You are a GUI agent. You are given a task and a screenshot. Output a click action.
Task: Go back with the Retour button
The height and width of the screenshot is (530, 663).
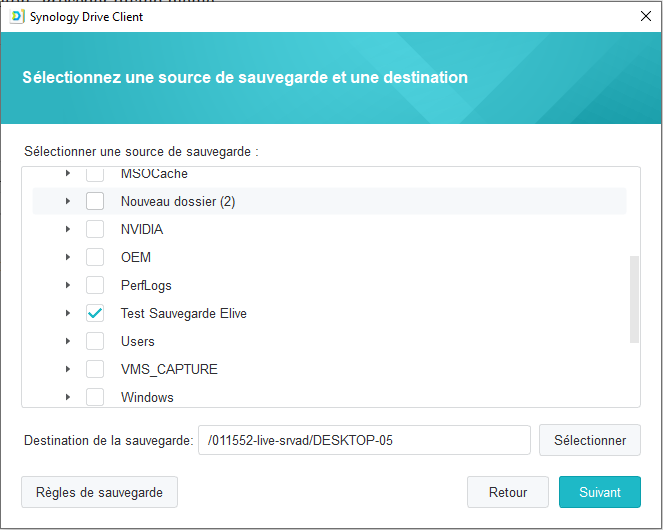click(508, 492)
